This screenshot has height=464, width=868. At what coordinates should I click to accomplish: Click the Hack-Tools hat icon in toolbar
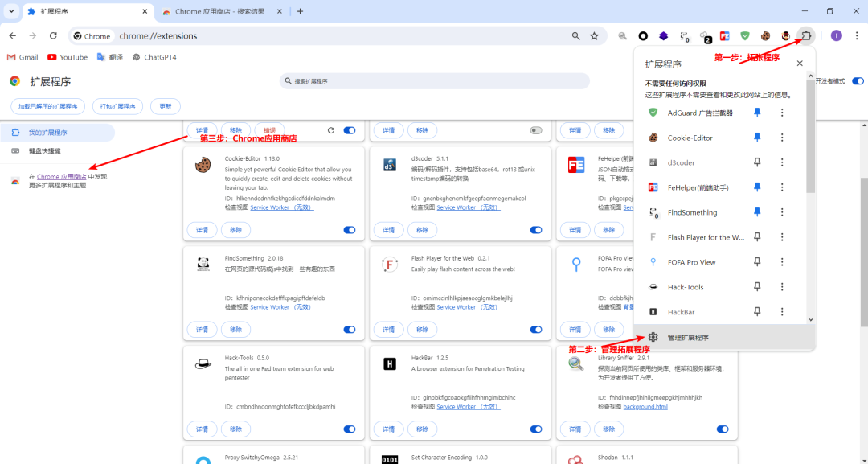[785, 36]
